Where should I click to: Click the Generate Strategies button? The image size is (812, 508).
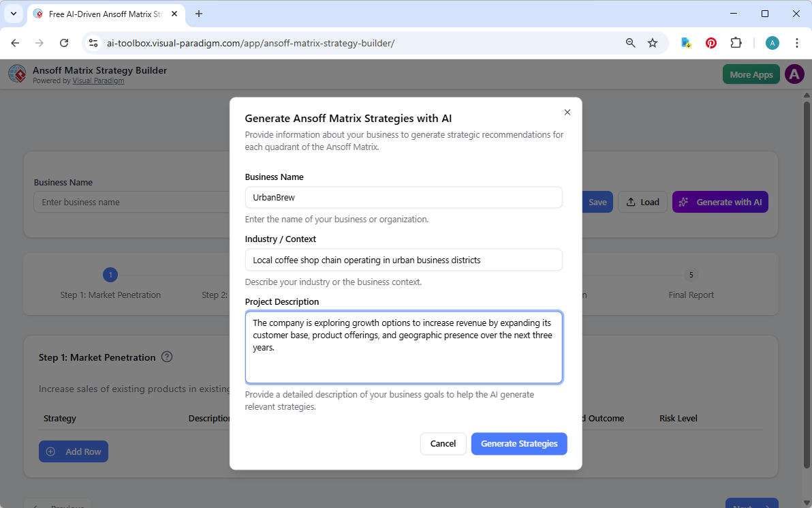click(519, 443)
